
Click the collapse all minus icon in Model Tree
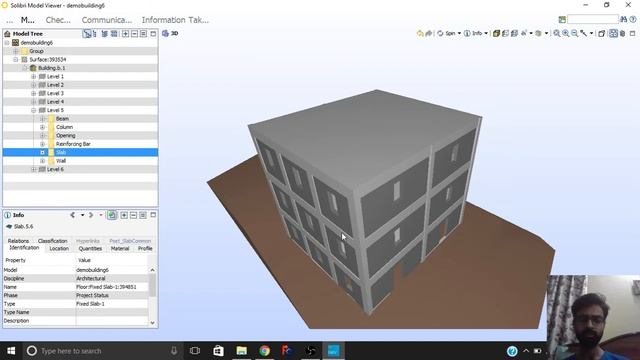tap(134, 34)
